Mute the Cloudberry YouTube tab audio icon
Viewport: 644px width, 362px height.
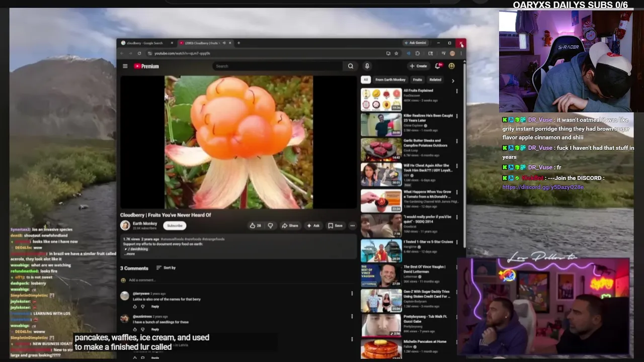pyautogui.click(x=224, y=43)
